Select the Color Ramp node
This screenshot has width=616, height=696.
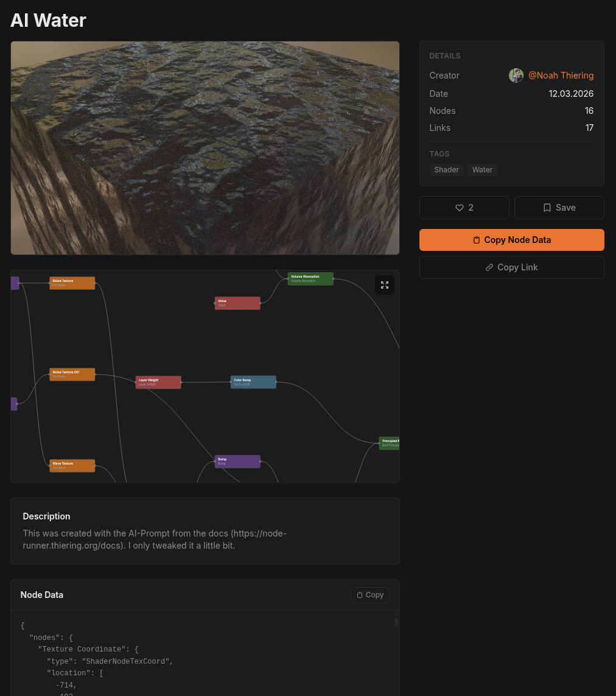(x=253, y=382)
